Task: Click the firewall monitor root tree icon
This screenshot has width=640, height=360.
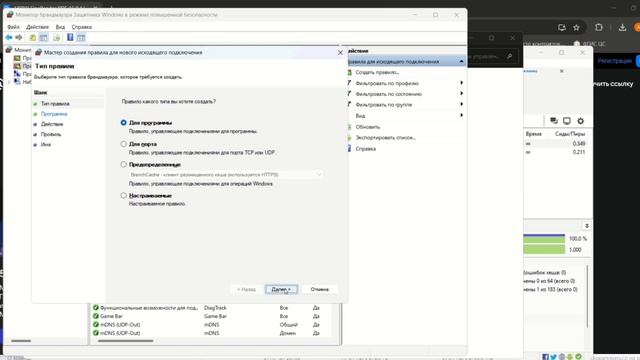Action: coord(9,49)
